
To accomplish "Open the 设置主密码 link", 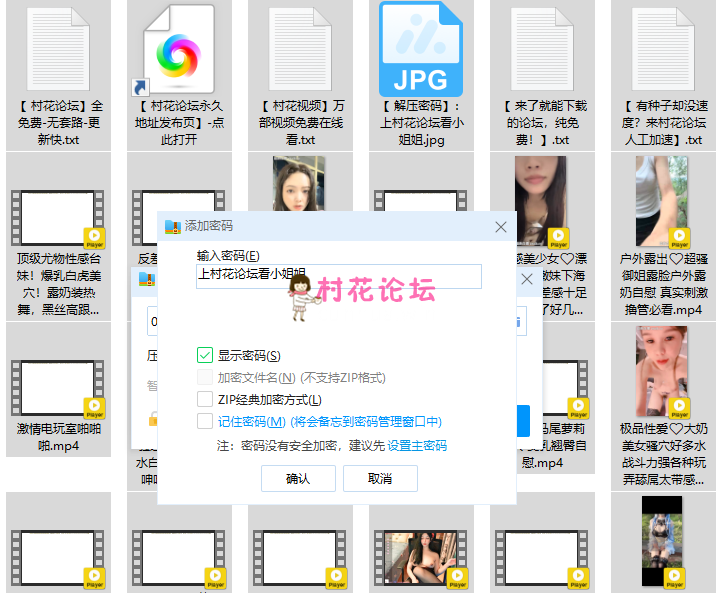I will (417, 445).
